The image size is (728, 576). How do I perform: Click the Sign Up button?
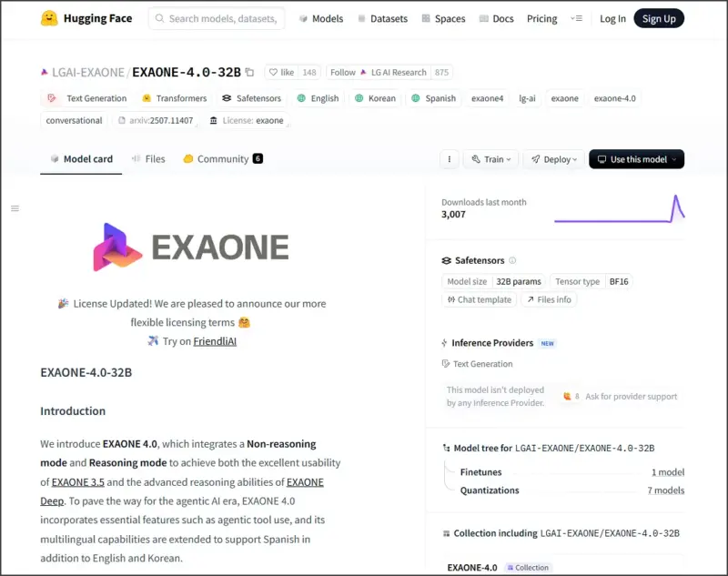tap(659, 18)
